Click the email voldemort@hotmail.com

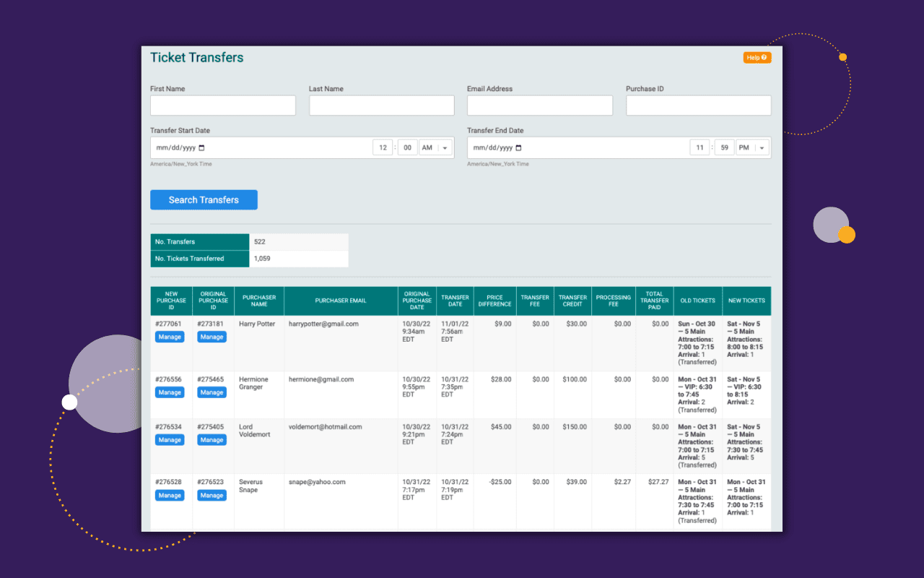326,427
